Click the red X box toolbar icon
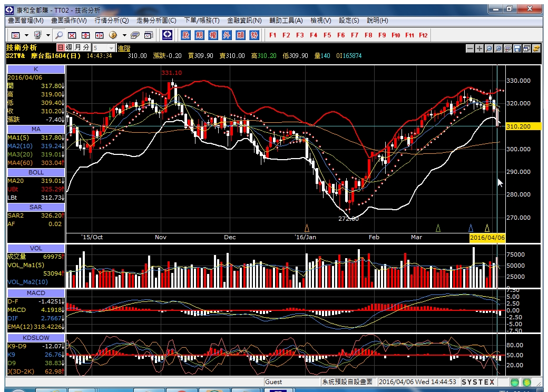Viewport: 548px width, 392px height. (72, 35)
